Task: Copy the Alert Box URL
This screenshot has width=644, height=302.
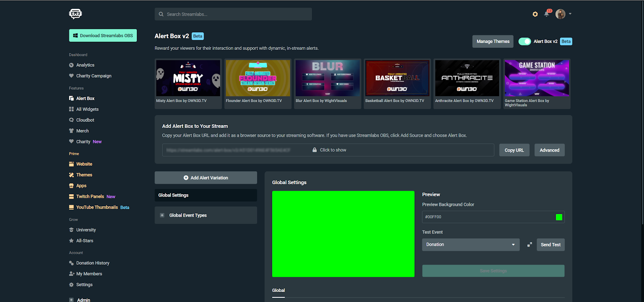Action: (x=514, y=150)
